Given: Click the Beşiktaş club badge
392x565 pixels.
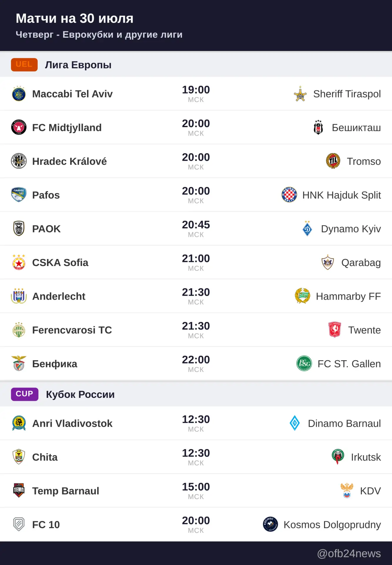Looking at the screenshot, I should point(318,127).
